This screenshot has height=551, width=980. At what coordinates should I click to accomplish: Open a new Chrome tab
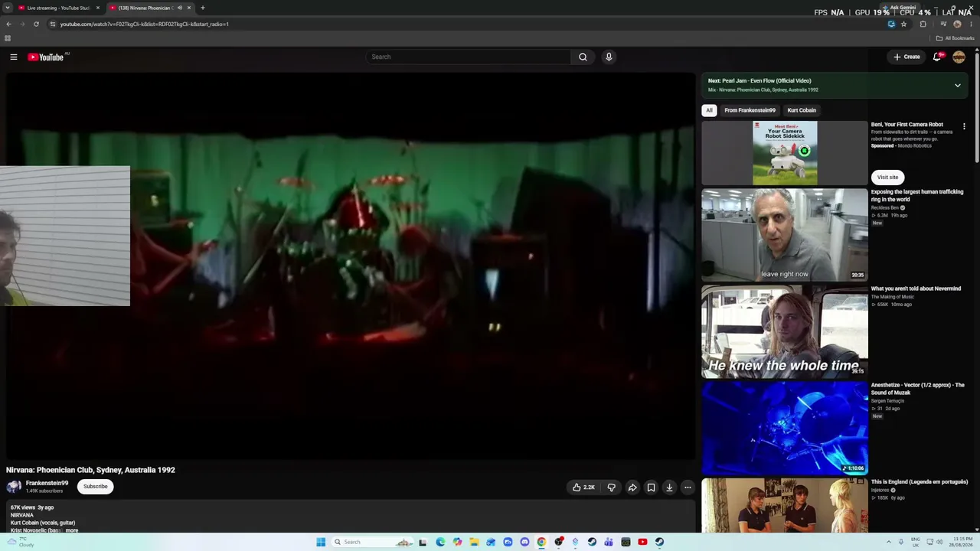tap(202, 8)
